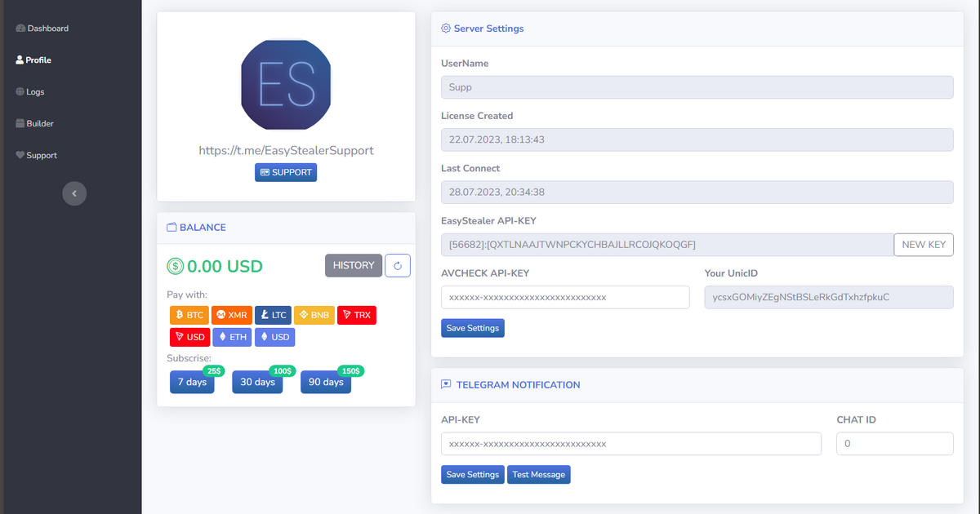Generate a NEW KEY
This screenshot has height=514, width=980.
pos(924,245)
